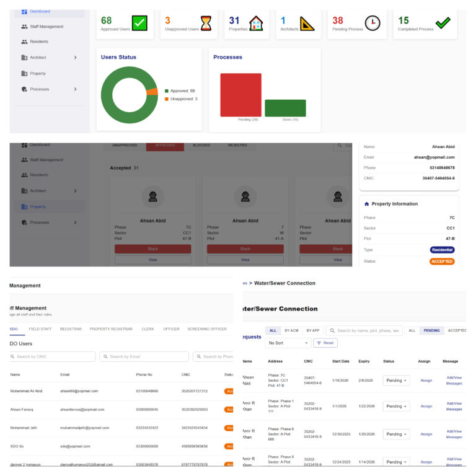This screenshot has width=476, height=476.
Task: Open Pending status dropdown for expiry 2/8/2026 row
Action: click(x=396, y=381)
